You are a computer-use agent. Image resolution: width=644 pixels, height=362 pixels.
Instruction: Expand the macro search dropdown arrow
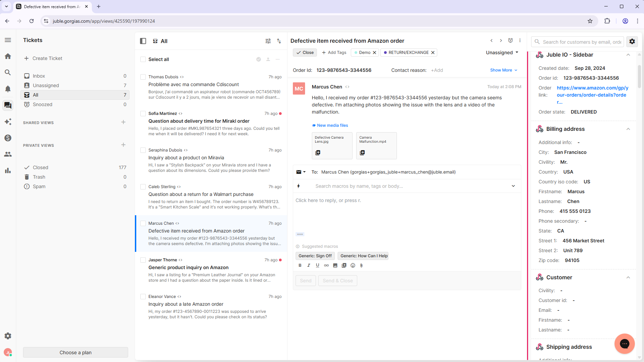click(513, 186)
